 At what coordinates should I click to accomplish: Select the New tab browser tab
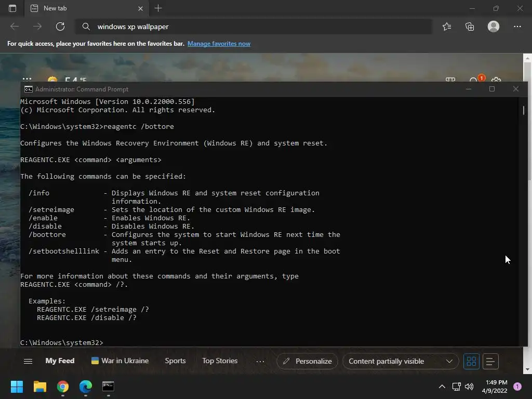(x=87, y=8)
